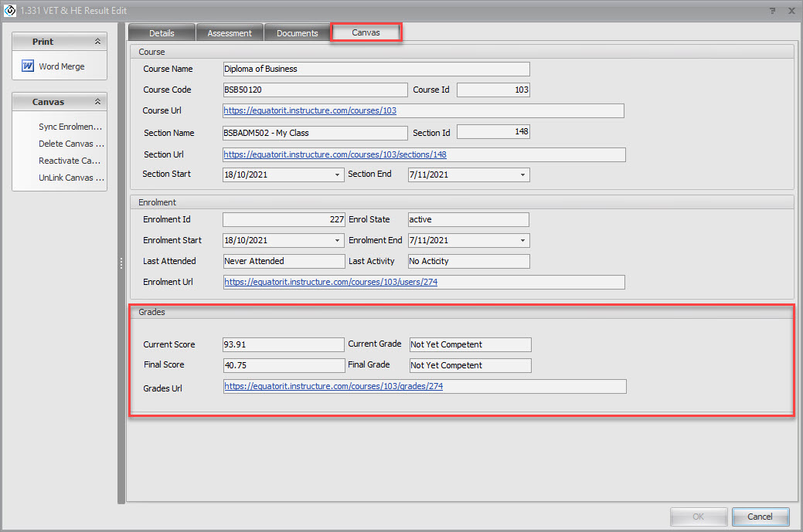Expand the Enrolment End date picker
This screenshot has width=803, height=532.
(x=523, y=241)
